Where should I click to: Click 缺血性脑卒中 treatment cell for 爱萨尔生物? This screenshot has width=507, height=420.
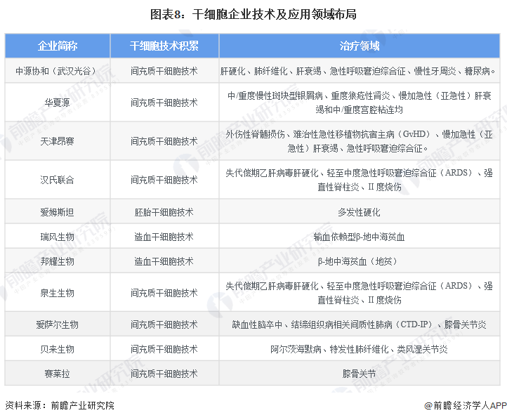tap(360, 324)
